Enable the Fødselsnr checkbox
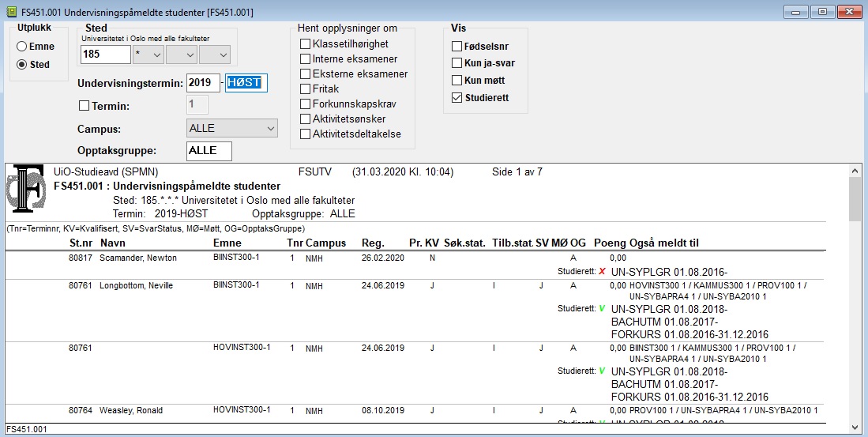Viewport: 868px width, 437px height. pos(457,47)
